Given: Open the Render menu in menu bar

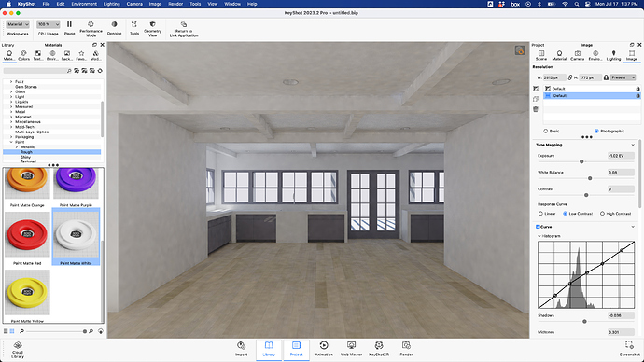Looking at the screenshot, I should click(x=175, y=4).
